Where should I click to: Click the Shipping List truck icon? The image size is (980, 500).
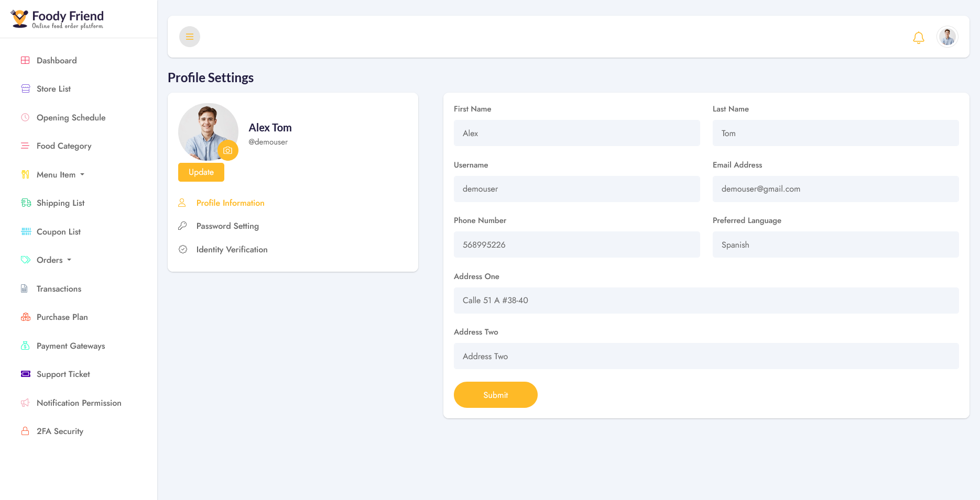pyautogui.click(x=26, y=203)
